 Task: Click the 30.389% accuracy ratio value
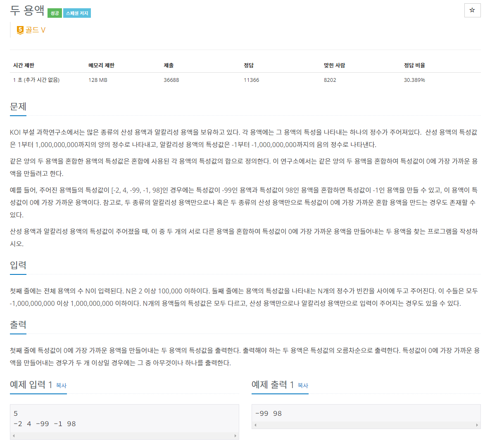pyautogui.click(x=414, y=80)
